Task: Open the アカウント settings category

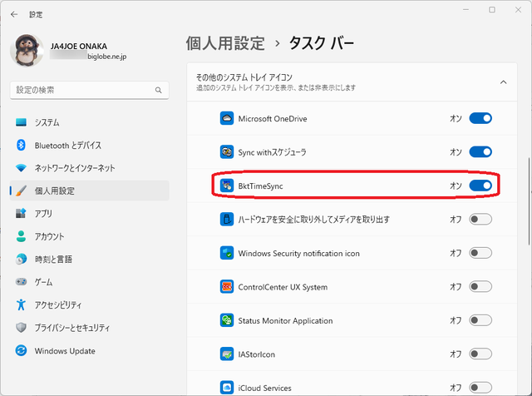Action: pos(90,236)
